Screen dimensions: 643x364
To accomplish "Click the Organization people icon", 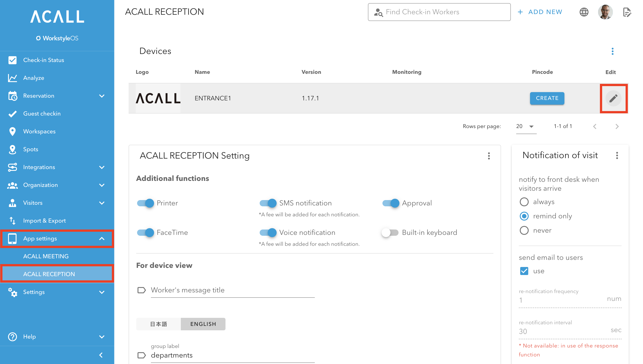I will (12, 185).
